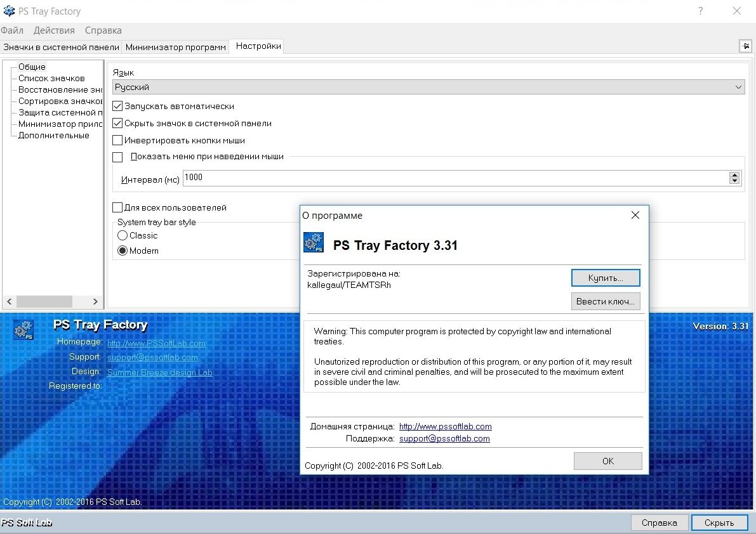Increase the interval spinner value

734,175
